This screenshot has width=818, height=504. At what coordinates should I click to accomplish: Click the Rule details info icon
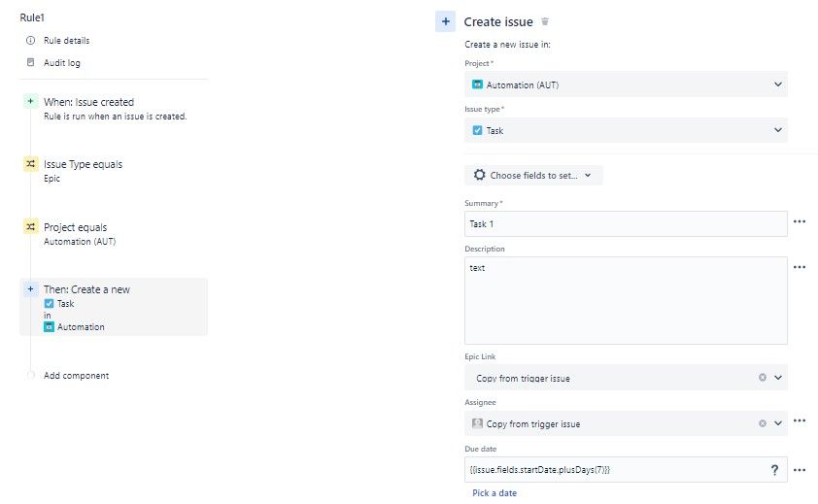click(31, 40)
